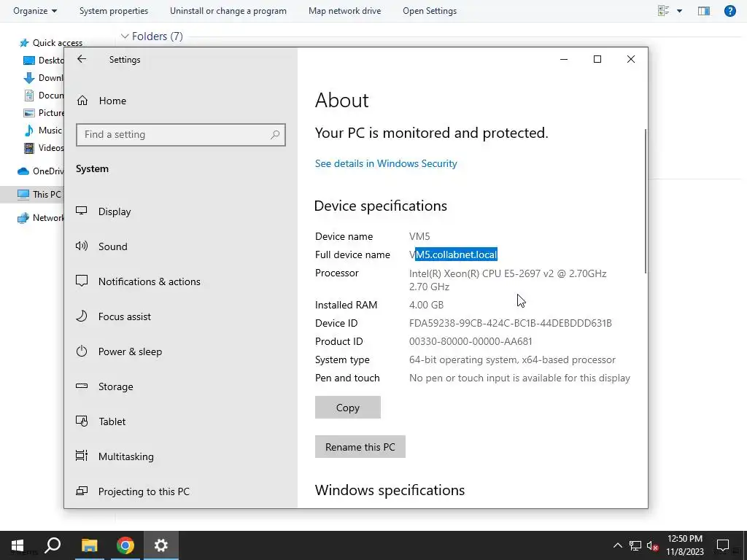Click Uninstall or change a program
The width and height of the screenshot is (747, 560).
228,11
